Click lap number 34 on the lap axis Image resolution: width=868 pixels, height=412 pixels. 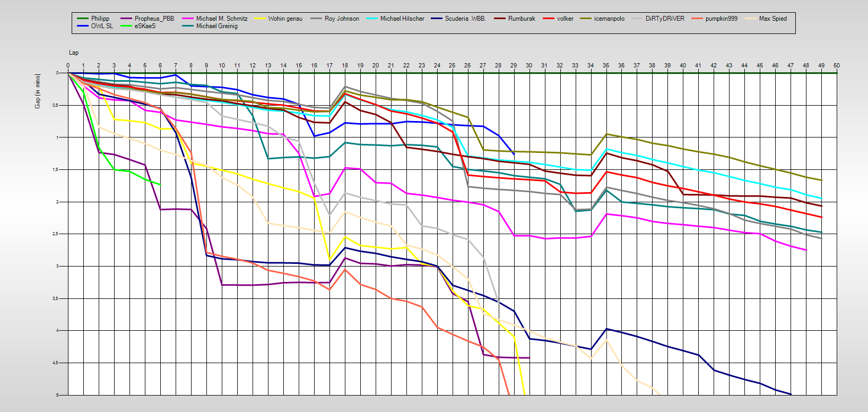click(x=591, y=66)
